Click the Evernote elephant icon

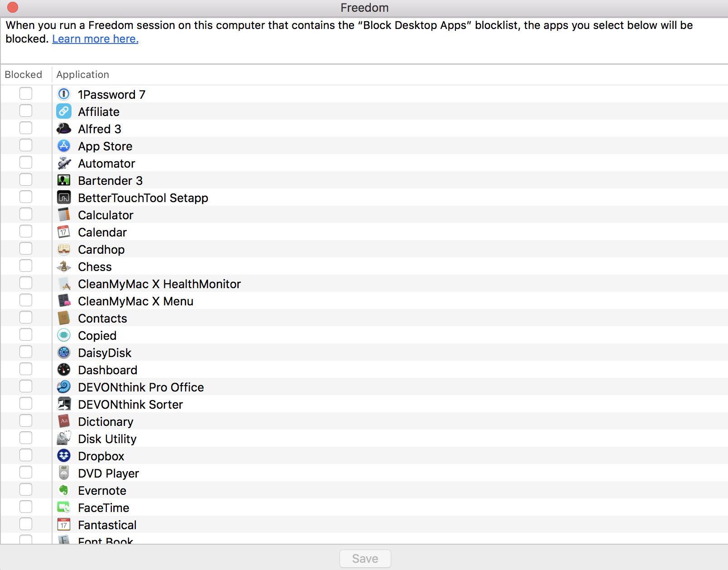coord(64,490)
